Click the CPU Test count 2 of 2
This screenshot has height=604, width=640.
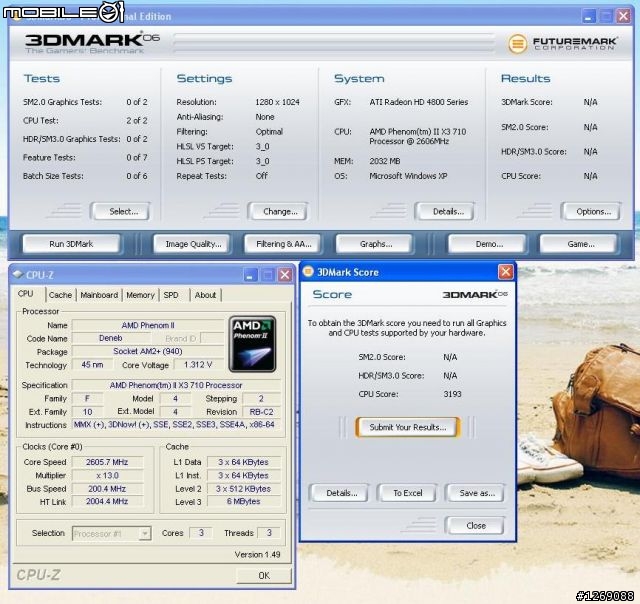pyautogui.click(x=137, y=120)
